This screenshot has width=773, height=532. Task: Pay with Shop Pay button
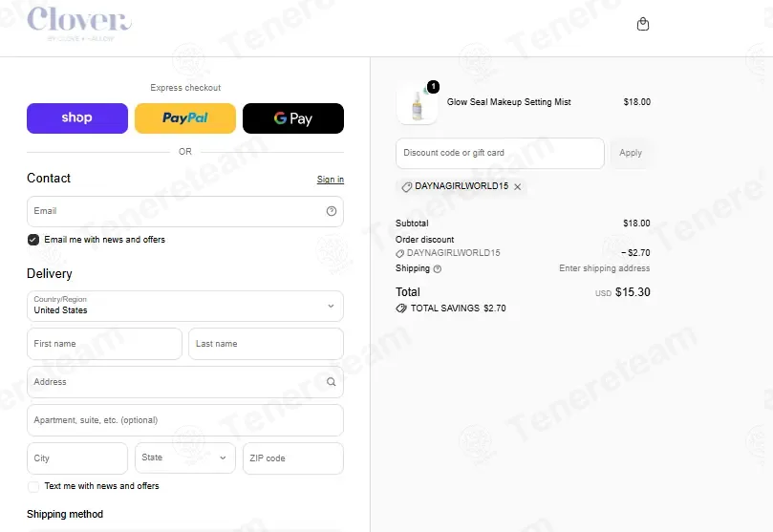click(77, 118)
